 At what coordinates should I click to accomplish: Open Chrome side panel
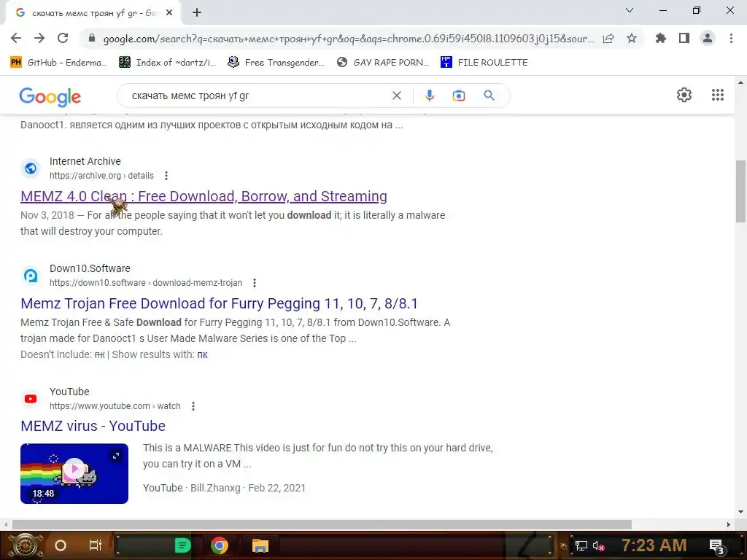684,38
